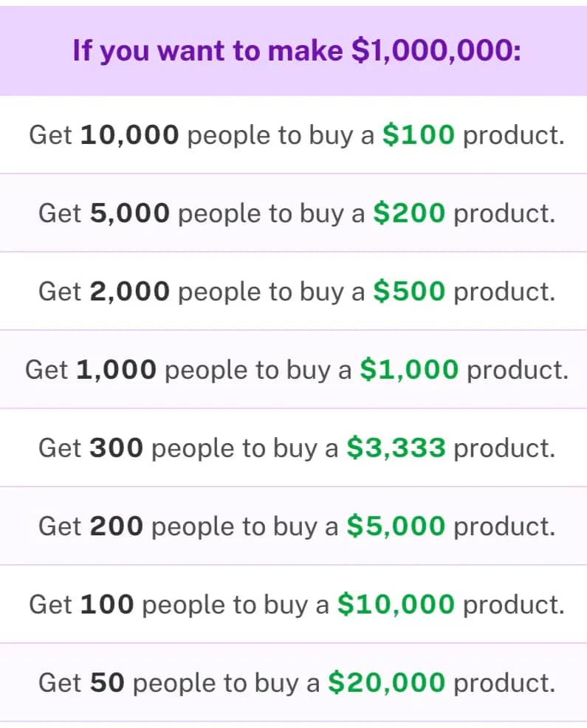Click "Get" in the $3,333 row
This screenshot has width=587, height=728.
pos(60,448)
